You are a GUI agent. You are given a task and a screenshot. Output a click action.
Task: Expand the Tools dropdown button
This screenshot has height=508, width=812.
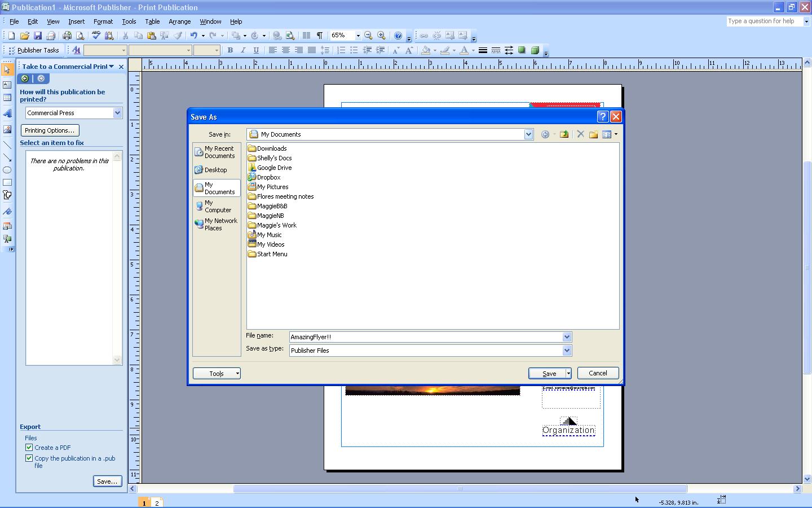pos(217,374)
